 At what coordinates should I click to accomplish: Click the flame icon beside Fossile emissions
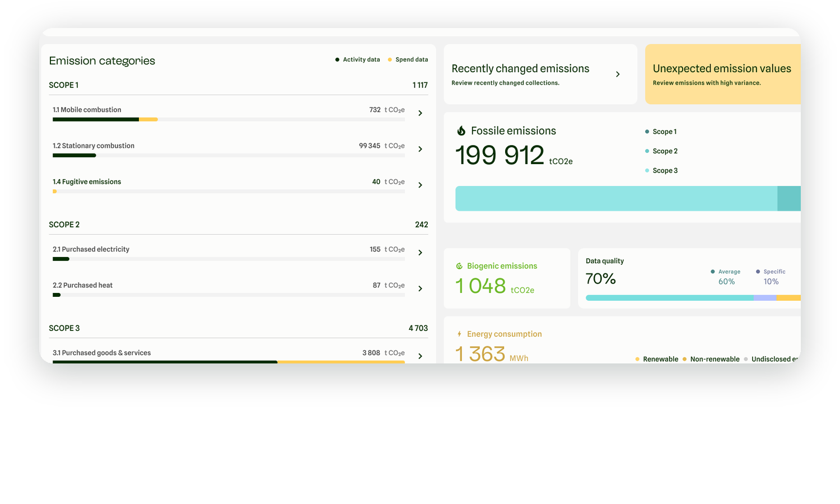[461, 130]
